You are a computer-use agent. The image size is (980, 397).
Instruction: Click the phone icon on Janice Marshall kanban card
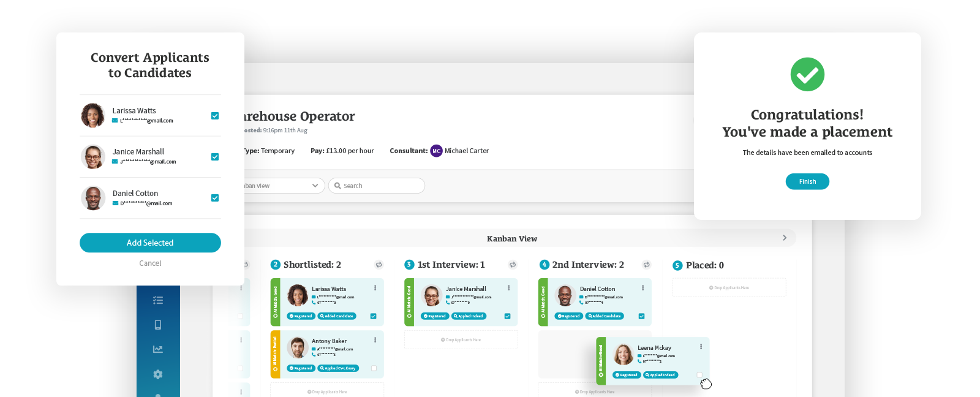[x=448, y=302]
